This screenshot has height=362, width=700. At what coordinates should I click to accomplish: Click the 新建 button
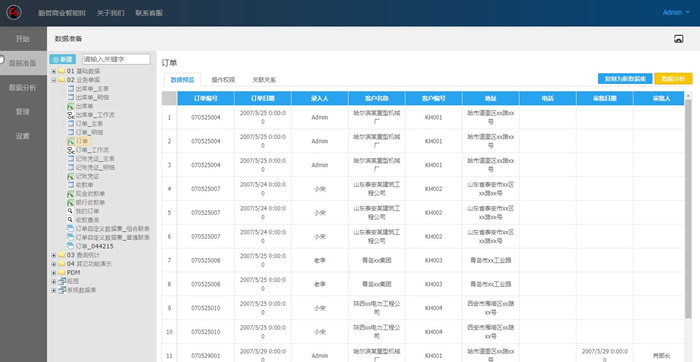tap(62, 59)
